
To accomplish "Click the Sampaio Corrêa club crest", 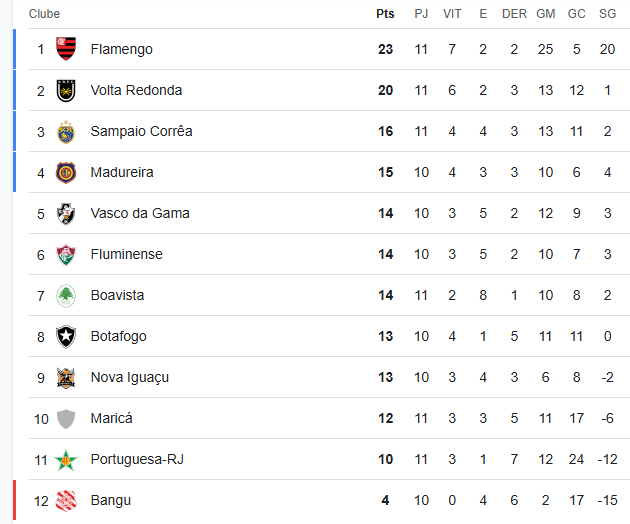I will 66,132.
